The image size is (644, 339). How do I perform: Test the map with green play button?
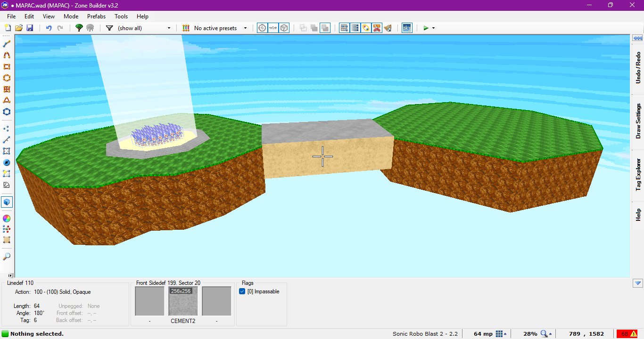point(426,28)
